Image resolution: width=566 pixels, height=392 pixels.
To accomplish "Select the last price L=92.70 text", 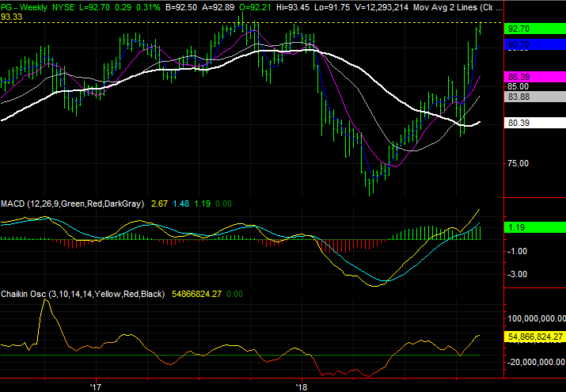I will point(94,7).
